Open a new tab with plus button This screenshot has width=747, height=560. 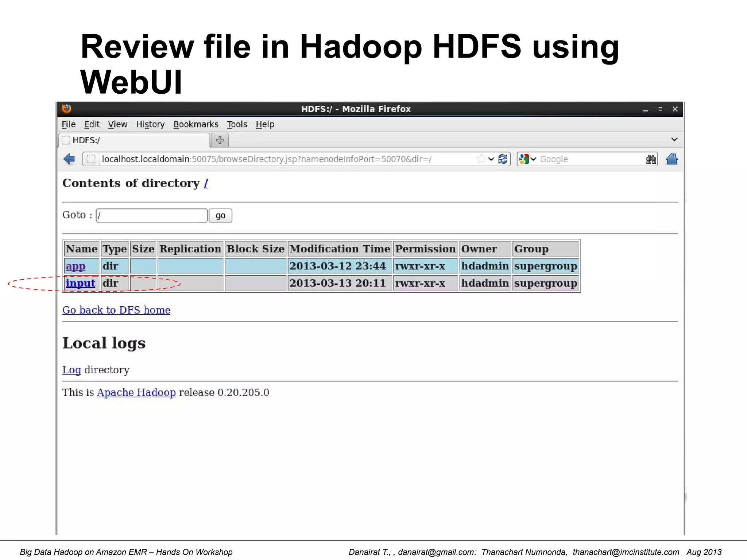pyautogui.click(x=220, y=140)
